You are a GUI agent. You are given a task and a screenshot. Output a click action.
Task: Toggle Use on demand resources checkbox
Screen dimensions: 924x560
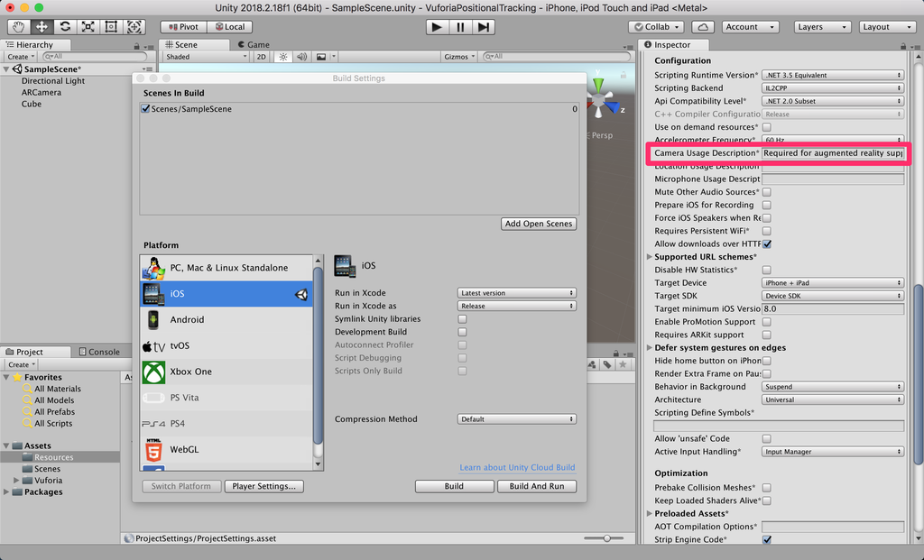click(767, 126)
